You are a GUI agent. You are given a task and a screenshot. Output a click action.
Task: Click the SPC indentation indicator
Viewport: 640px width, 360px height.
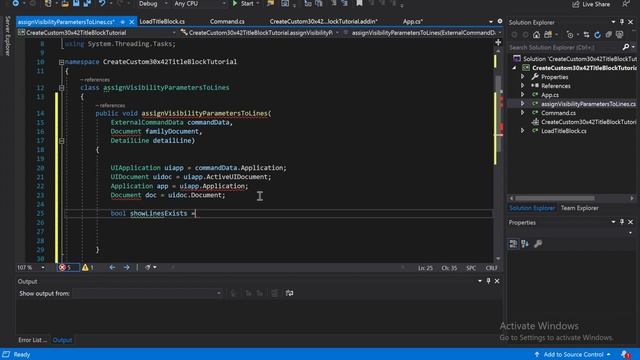471,268
